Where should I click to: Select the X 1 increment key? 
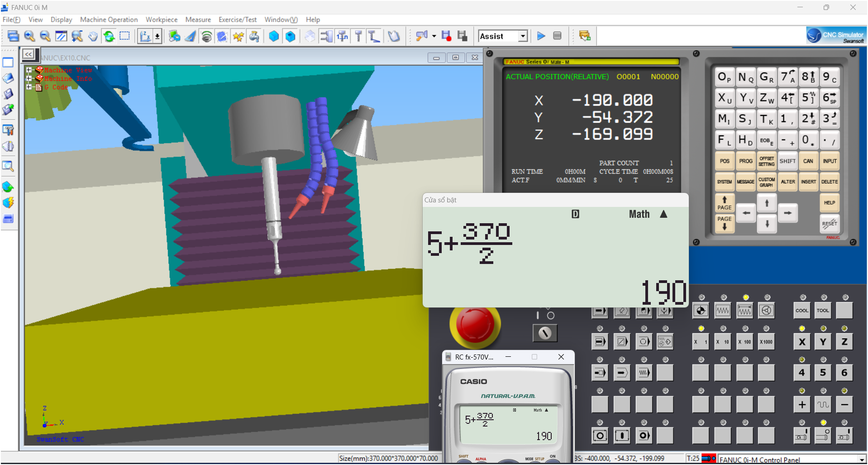coord(701,342)
